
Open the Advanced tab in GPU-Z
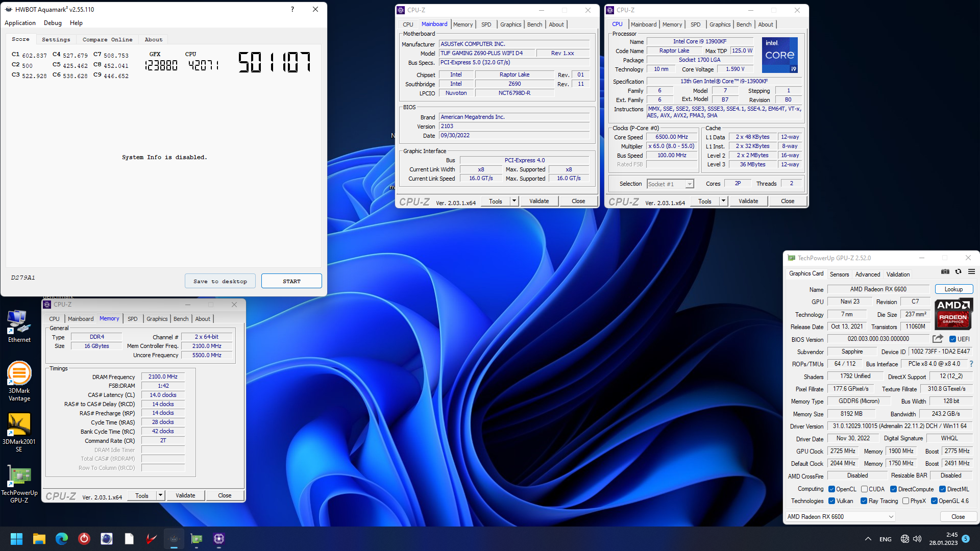pyautogui.click(x=867, y=274)
